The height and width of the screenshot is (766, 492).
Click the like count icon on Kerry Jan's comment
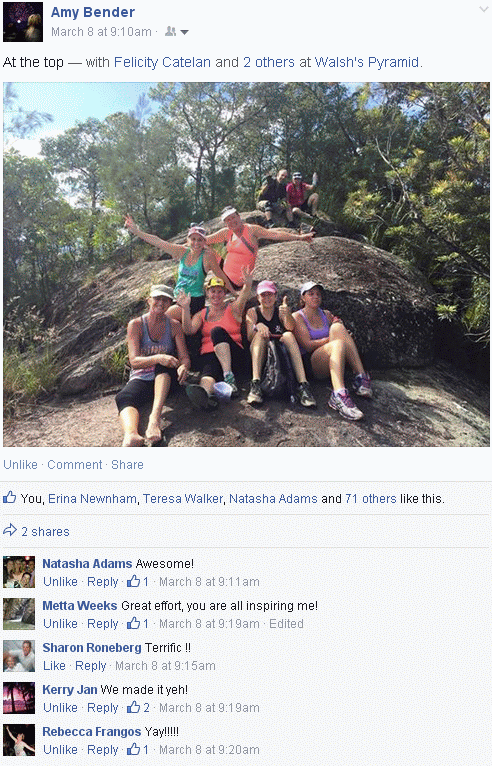(x=133, y=707)
